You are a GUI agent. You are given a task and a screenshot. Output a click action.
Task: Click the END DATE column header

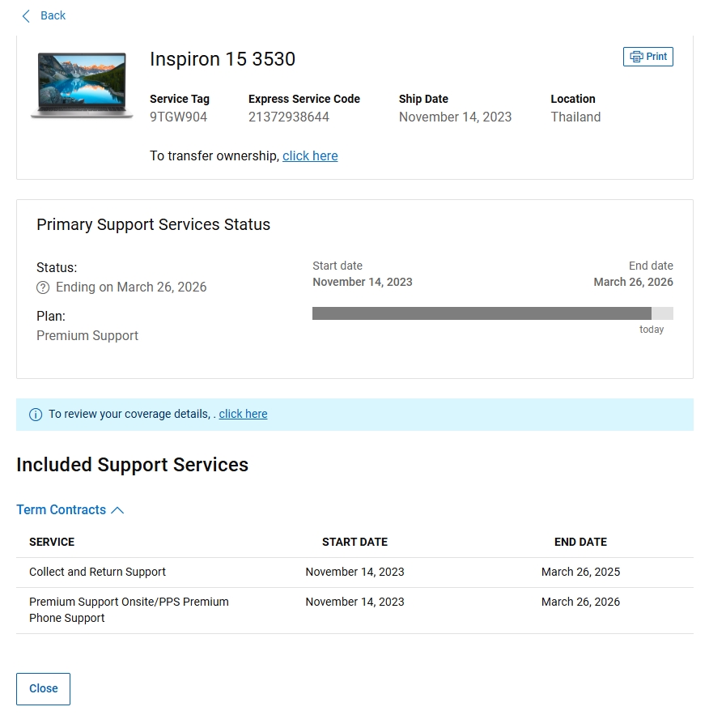[580, 542]
